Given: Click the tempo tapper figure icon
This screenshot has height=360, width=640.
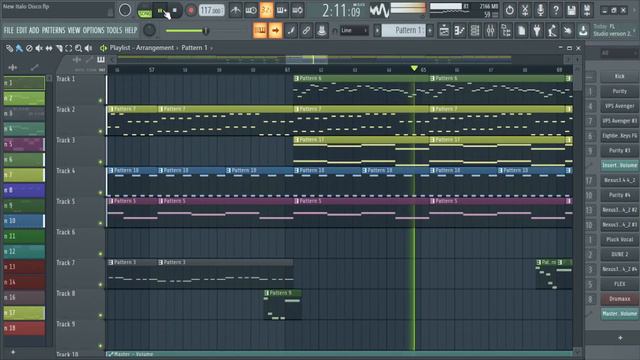Looking at the screenshot, I should pyautogui.click(x=552, y=31).
